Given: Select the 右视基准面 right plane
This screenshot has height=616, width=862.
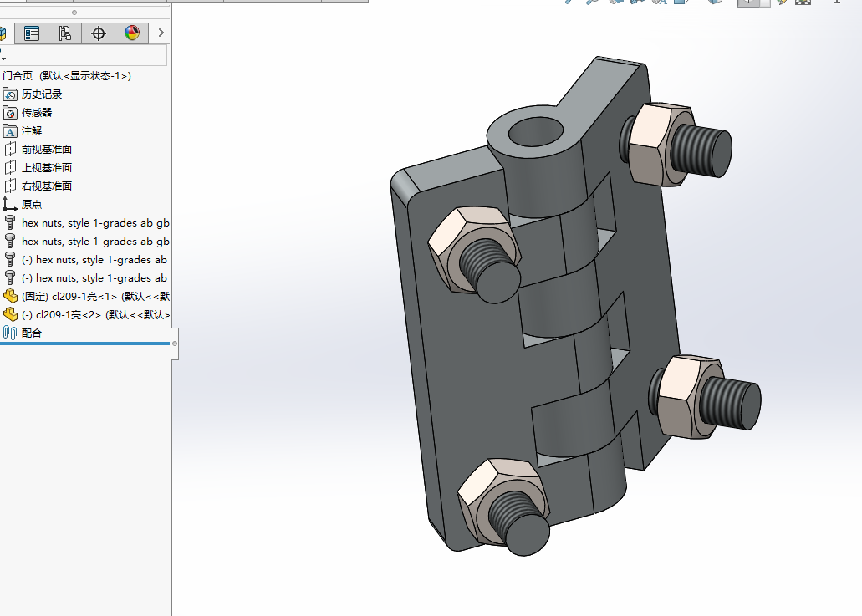Looking at the screenshot, I should pyautogui.click(x=38, y=186).
